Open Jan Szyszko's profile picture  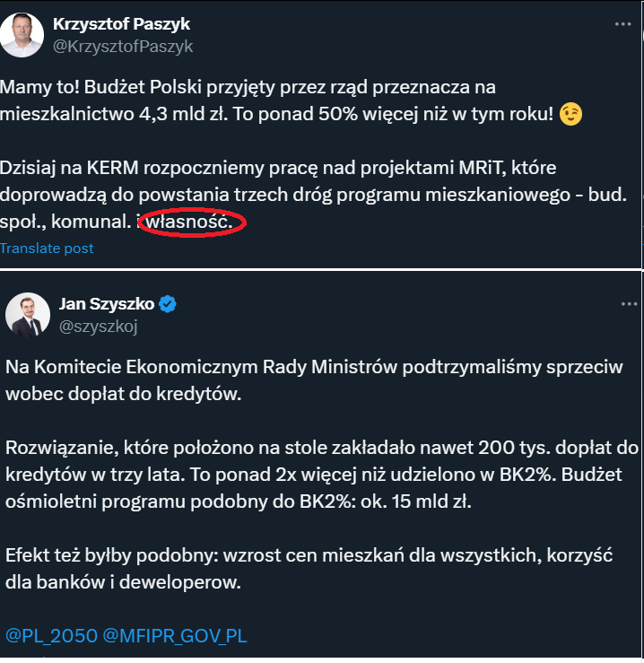coord(28,315)
